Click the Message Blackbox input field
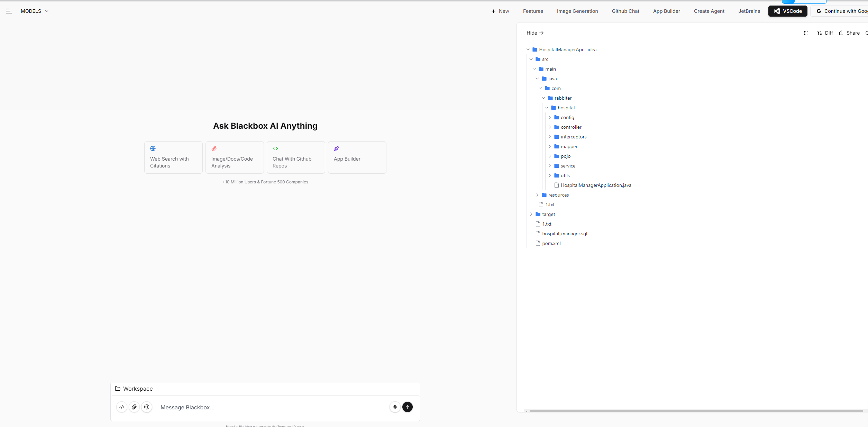 (x=270, y=407)
